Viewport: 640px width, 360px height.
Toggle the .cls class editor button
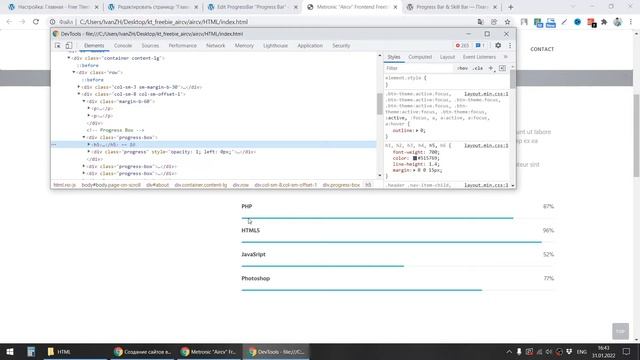click(478, 68)
